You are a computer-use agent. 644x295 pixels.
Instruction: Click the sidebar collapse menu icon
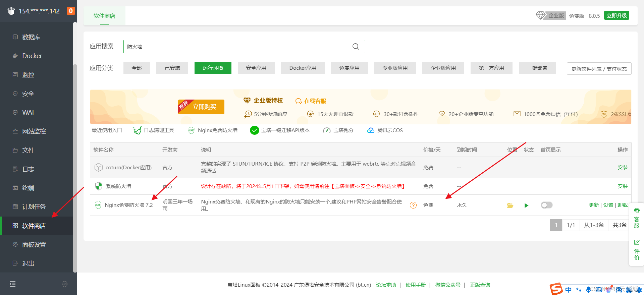coord(13,284)
